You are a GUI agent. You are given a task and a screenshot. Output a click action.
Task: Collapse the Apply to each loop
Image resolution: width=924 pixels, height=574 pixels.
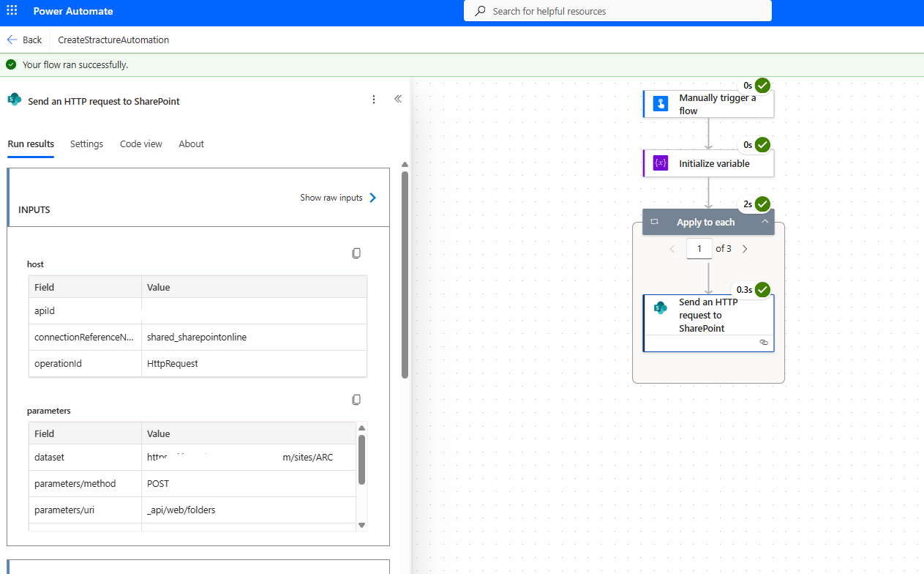(x=765, y=222)
